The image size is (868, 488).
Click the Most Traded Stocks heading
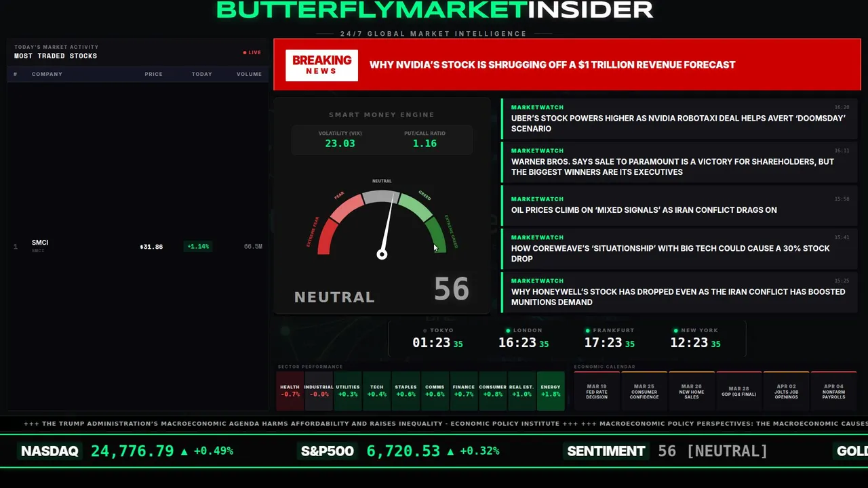tap(56, 56)
